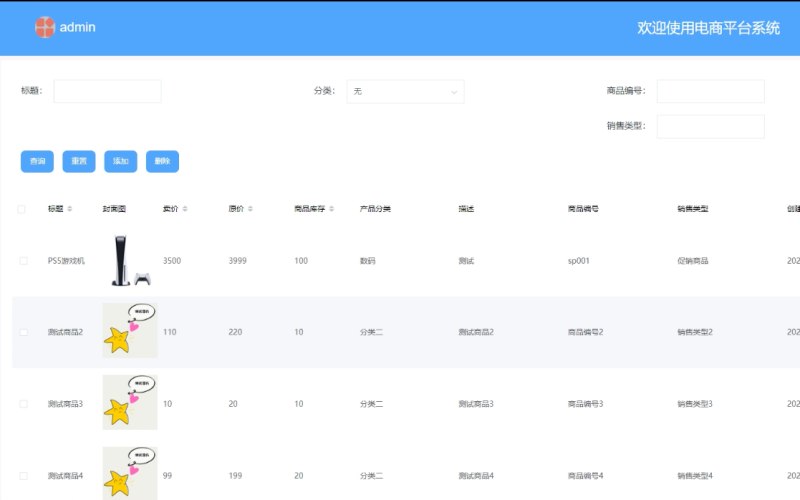The width and height of the screenshot is (800, 500).
Task: Click the 220 original price cell
Action: [235, 332]
